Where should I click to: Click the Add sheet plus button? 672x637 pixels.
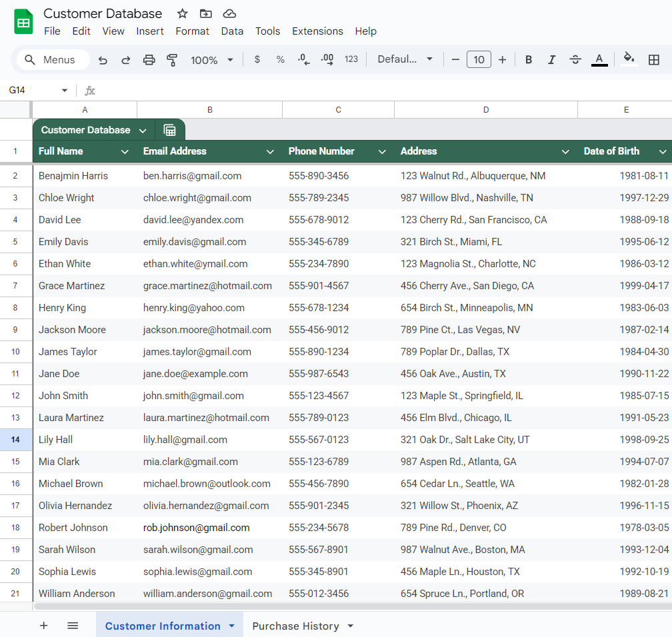pos(44,626)
